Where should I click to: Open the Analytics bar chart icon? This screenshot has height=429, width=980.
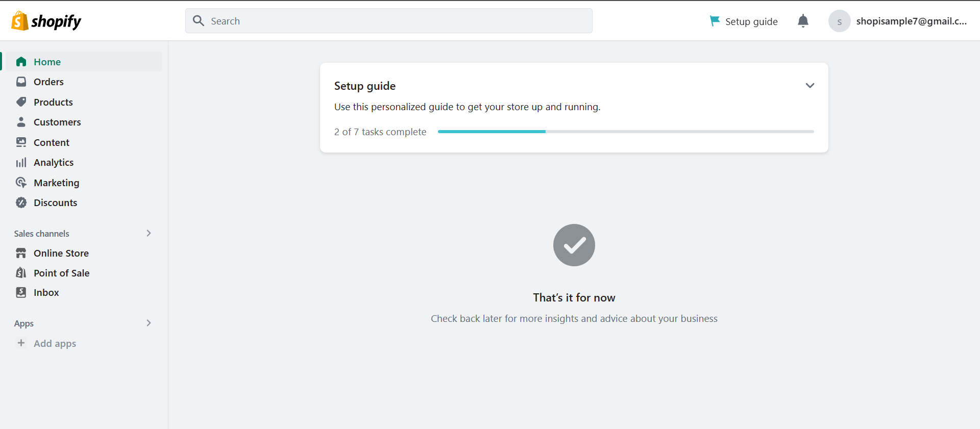point(21,162)
